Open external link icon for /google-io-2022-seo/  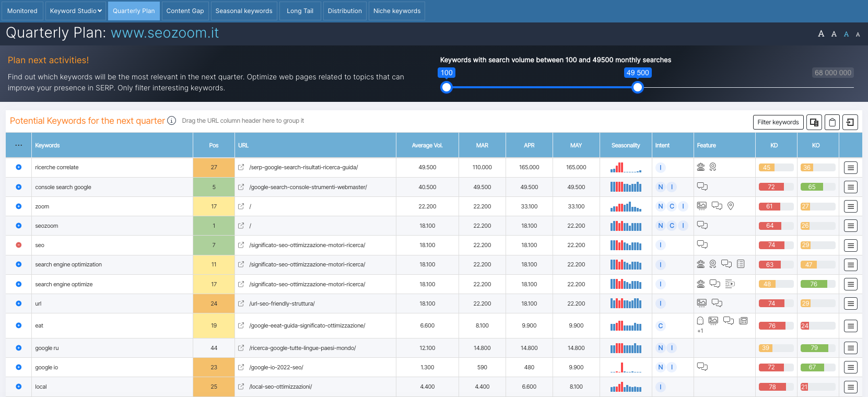point(241,367)
